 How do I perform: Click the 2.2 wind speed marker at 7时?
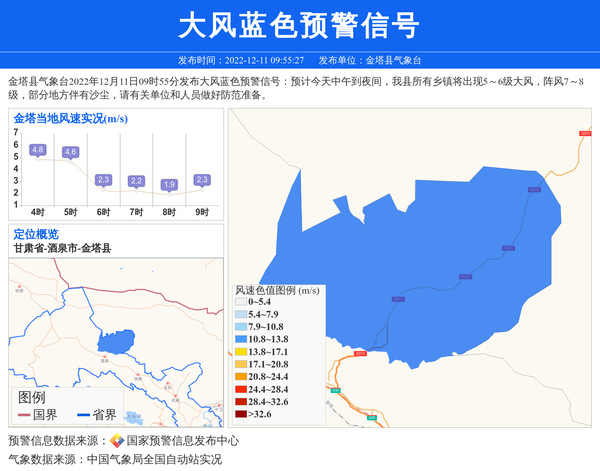click(136, 180)
